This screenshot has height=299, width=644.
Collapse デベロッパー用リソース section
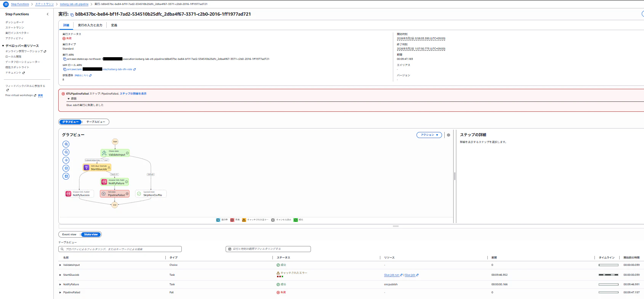(3, 46)
